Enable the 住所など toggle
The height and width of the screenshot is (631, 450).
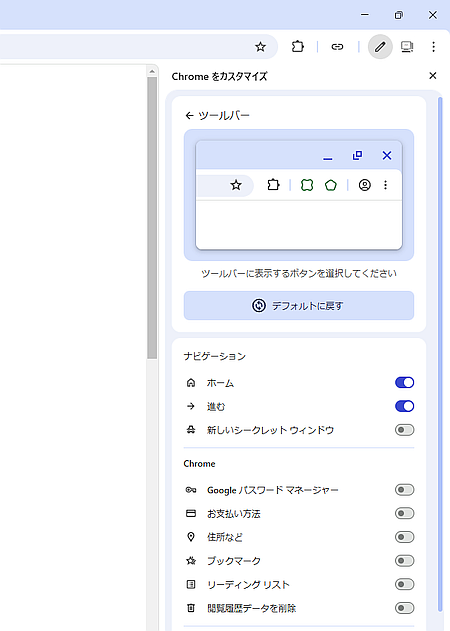[405, 537]
